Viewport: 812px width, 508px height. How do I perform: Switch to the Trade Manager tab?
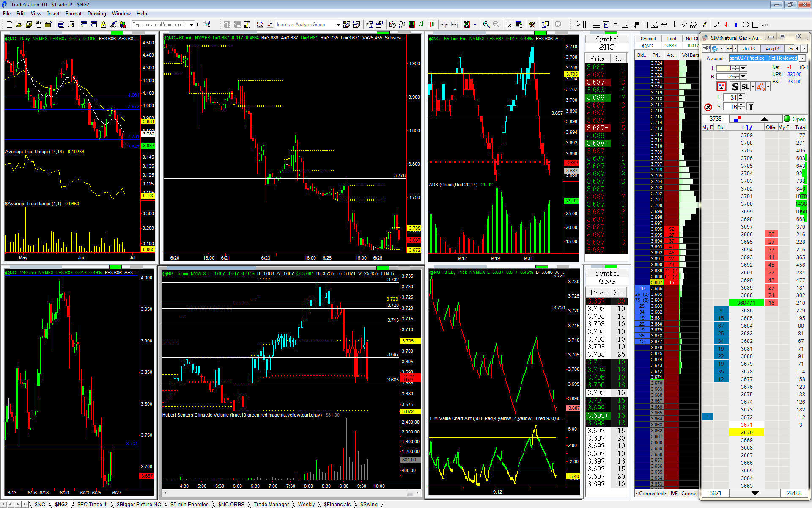(271, 504)
